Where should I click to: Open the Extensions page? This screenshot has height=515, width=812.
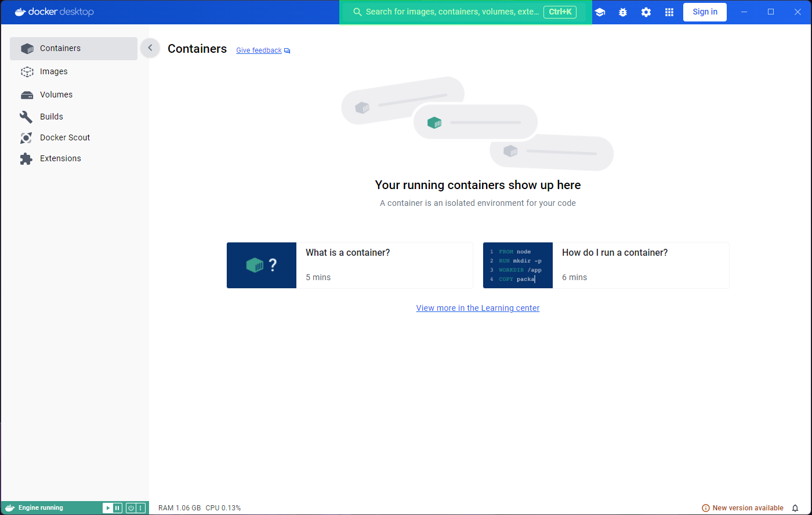(74, 158)
